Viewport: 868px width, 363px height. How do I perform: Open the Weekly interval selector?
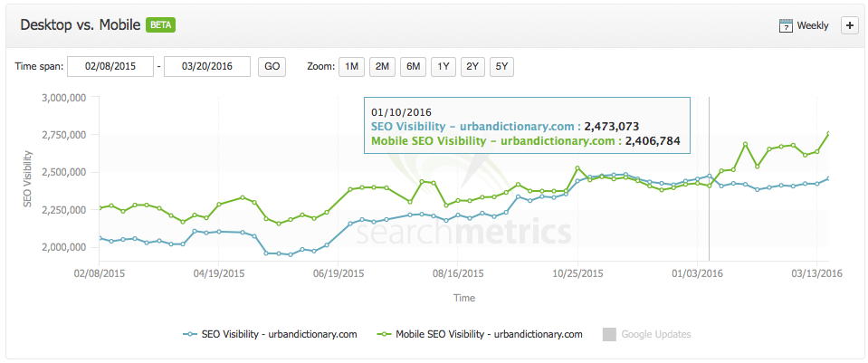pyautogui.click(x=804, y=26)
